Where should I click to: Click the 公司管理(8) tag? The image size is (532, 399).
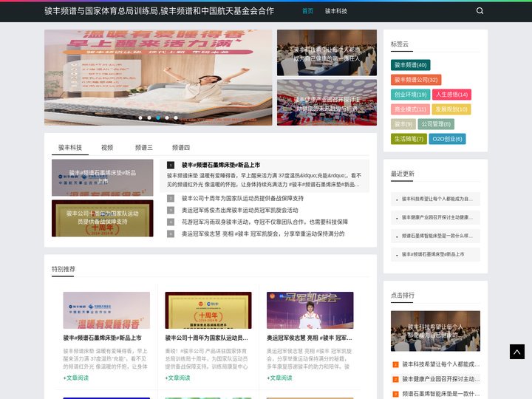pyautogui.click(x=436, y=124)
